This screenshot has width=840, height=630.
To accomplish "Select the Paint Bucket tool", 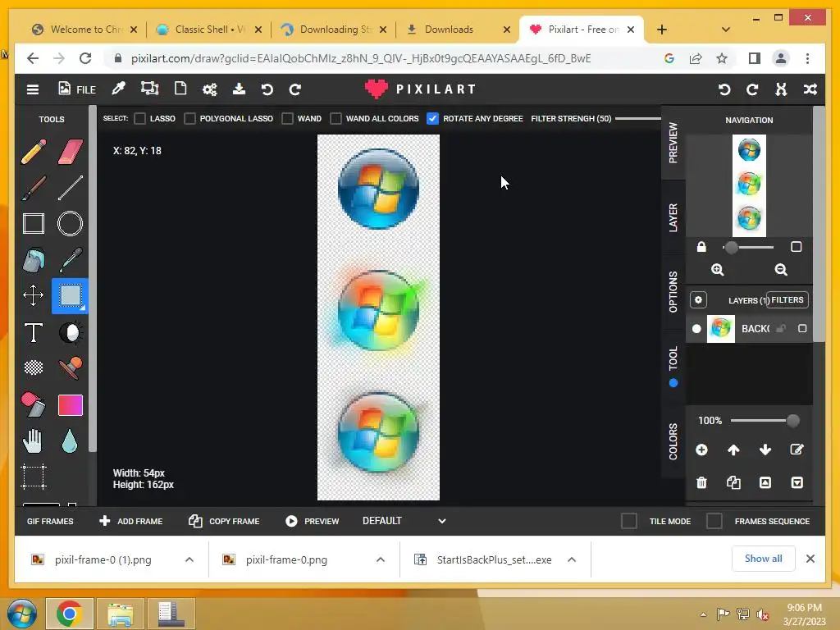I will click(x=33, y=260).
